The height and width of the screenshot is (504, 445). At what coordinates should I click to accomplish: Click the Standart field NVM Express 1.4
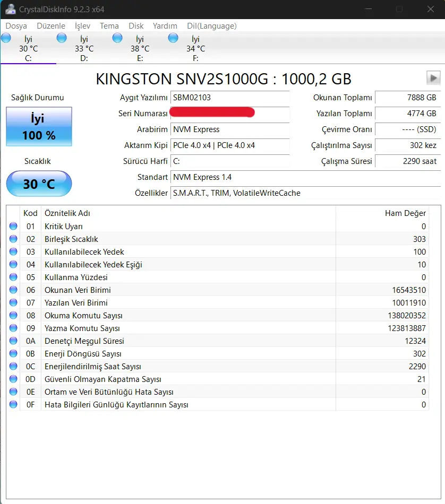pos(305,177)
